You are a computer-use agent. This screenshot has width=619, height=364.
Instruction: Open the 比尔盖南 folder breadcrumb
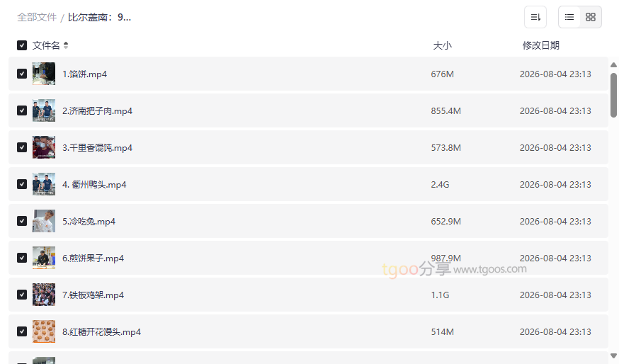click(99, 18)
